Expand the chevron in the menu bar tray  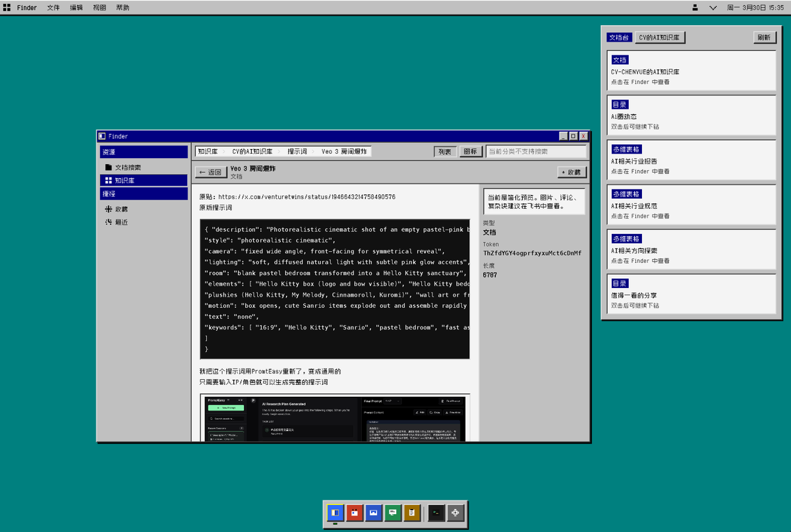[x=713, y=7]
